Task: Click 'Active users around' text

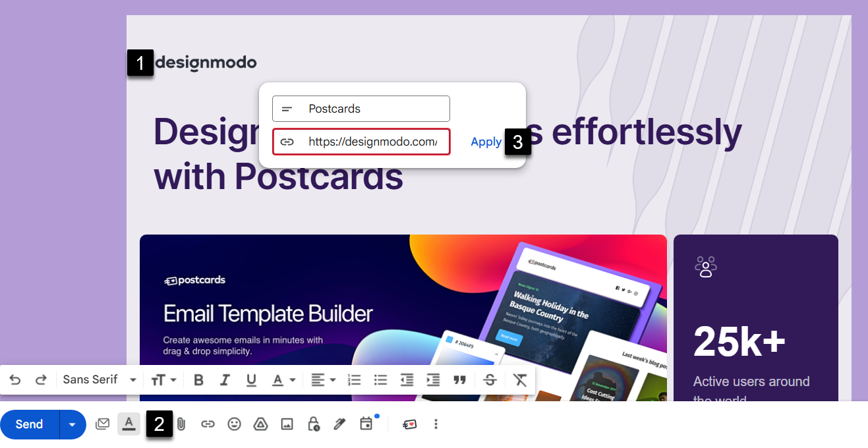Action: [x=751, y=381]
